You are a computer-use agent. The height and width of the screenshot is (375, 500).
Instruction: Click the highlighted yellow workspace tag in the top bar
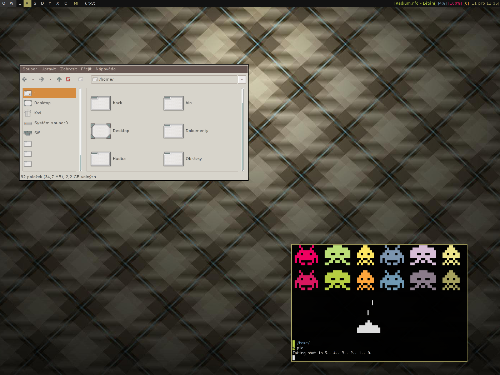point(27,3)
